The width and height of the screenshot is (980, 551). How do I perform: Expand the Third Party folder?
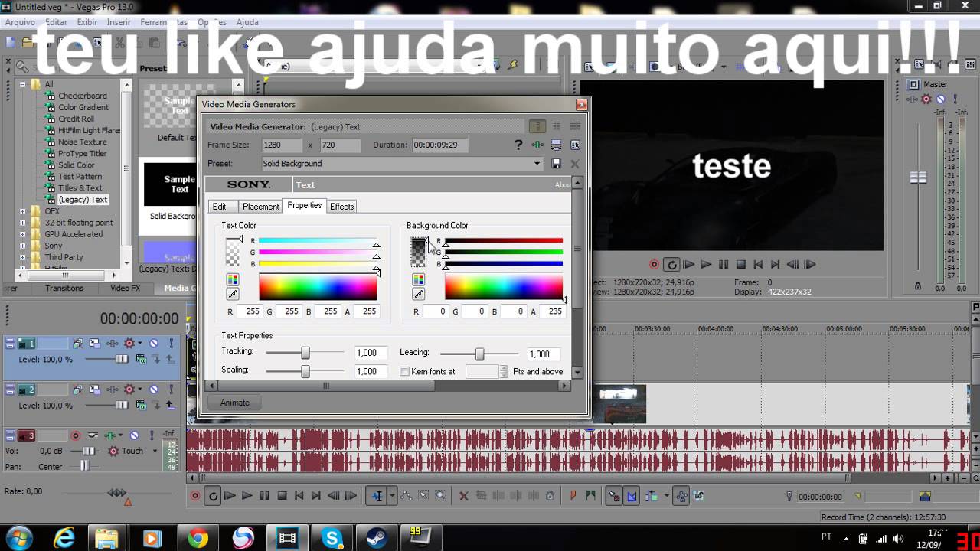coord(22,257)
